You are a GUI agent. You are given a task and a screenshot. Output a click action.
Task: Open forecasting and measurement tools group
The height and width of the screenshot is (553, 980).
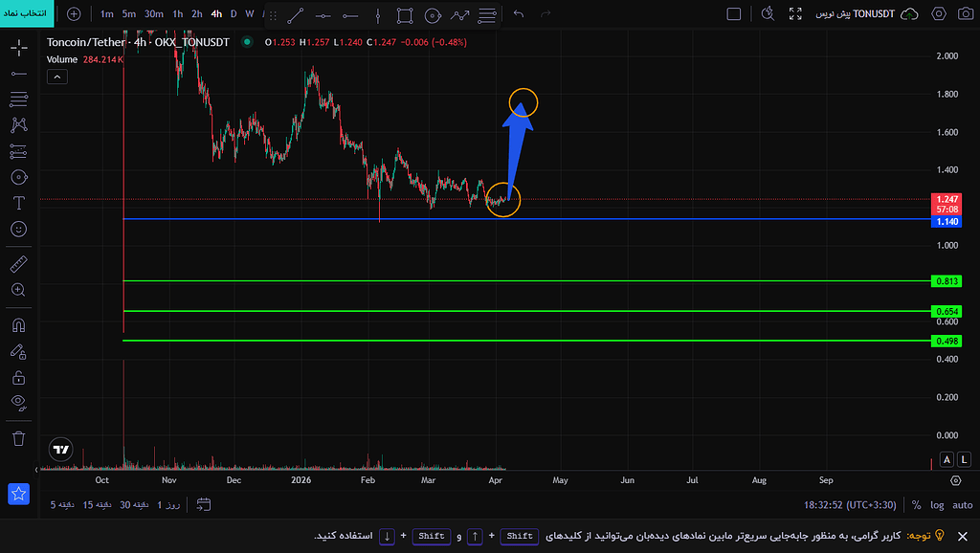click(19, 151)
